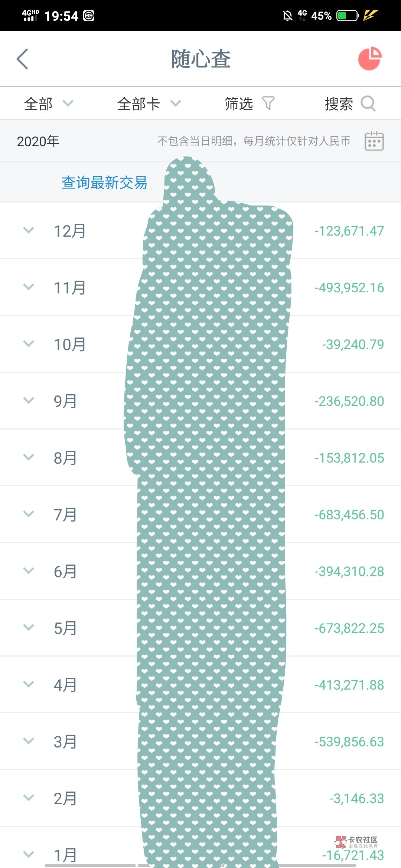Tap the search magnifier icon

368,103
